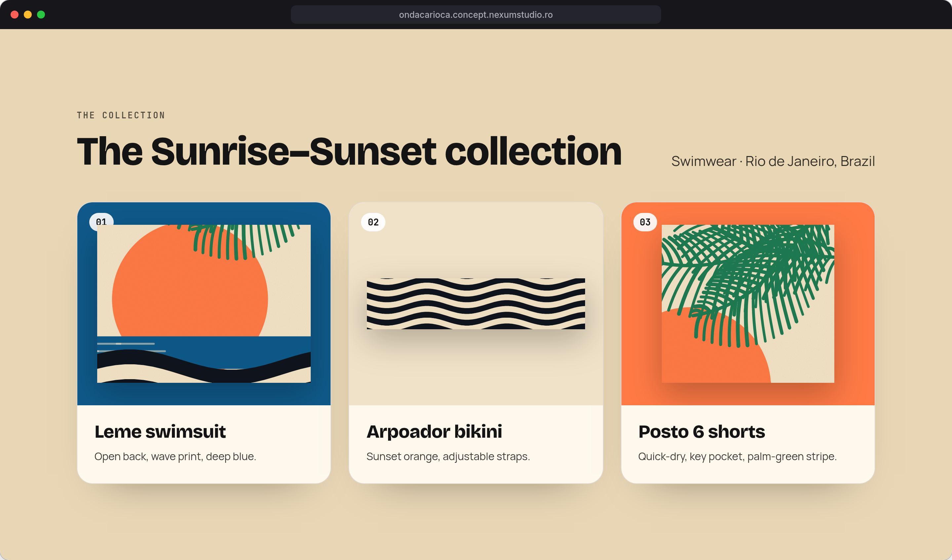Image resolution: width=952 pixels, height=560 pixels.
Task: Open the Arpoador bikini wave-pattern thumbnail
Action: tap(476, 304)
